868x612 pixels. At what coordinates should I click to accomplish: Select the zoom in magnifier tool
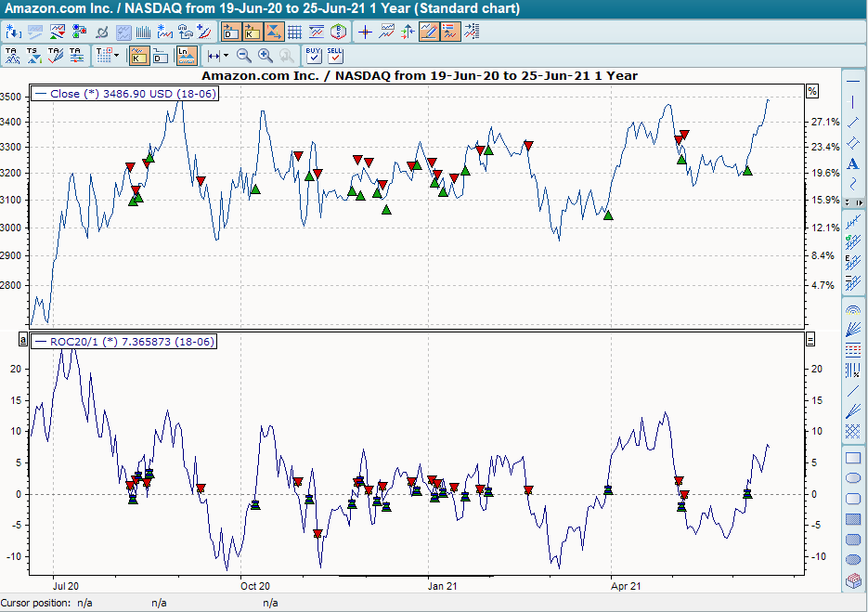264,56
